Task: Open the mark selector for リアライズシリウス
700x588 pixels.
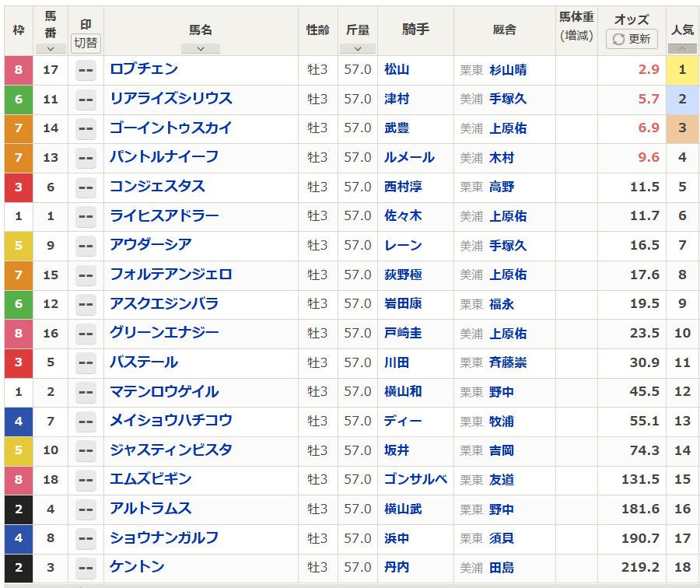Action: coord(86,100)
